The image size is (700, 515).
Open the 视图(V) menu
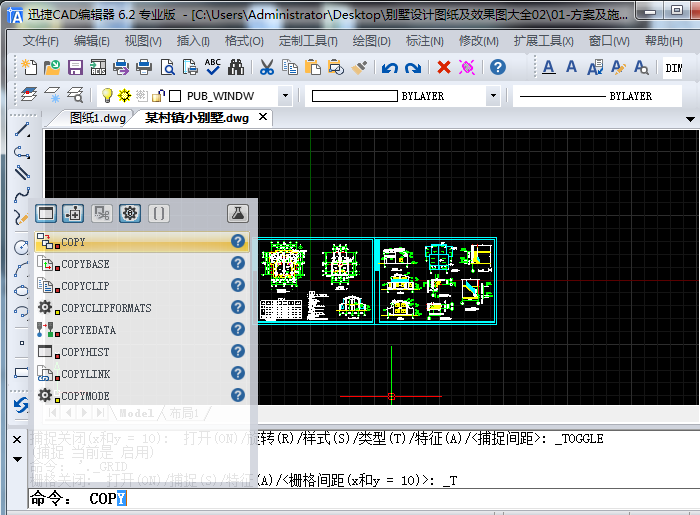[x=143, y=41]
